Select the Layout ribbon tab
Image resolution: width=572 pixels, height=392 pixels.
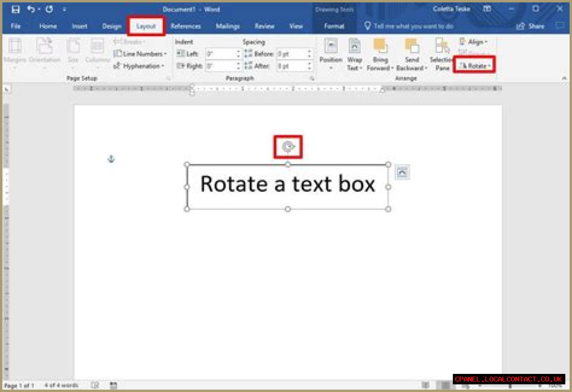[x=146, y=26]
